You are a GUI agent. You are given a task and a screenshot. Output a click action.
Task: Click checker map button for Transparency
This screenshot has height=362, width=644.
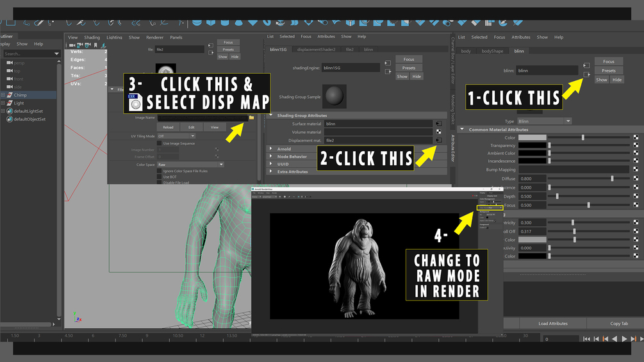tap(636, 145)
